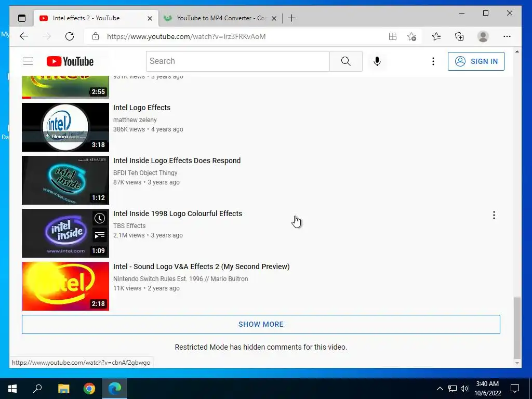Open YouTube settings three-dot menu

(x=433, y=61)
